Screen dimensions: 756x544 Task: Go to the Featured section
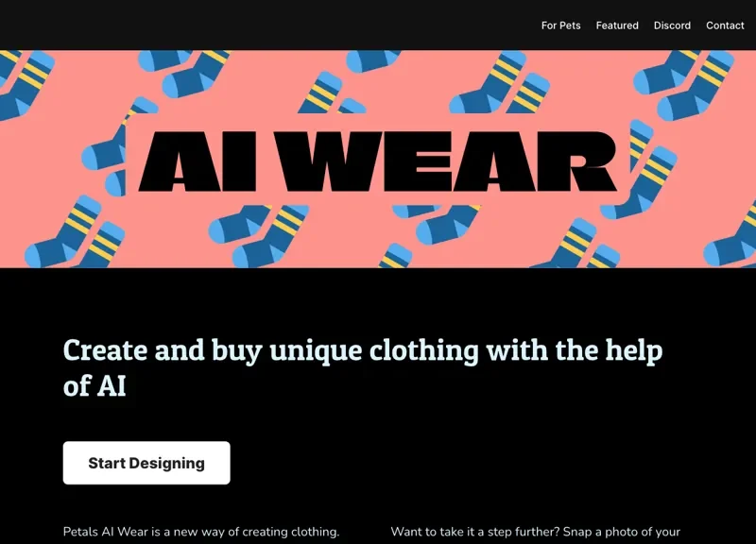[617, 25]
